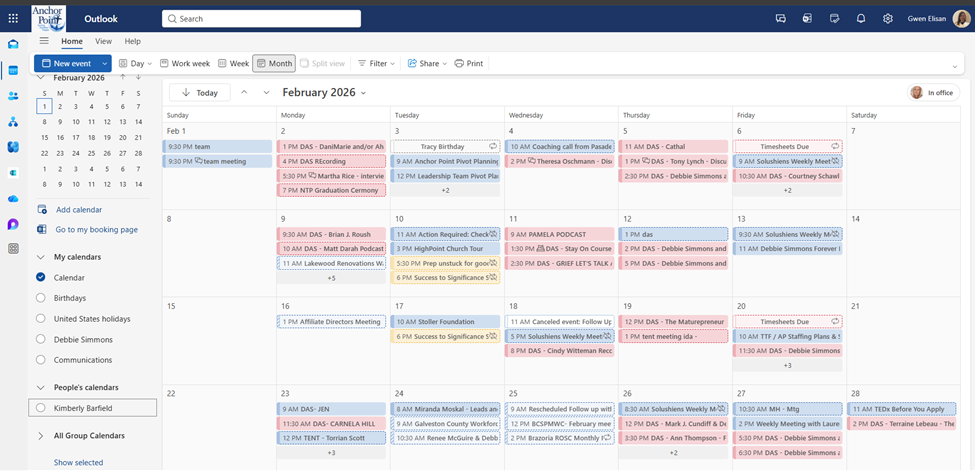Click Add calendar link
The width and height of the screenshot is (975, 471).
click(x=79, y=210)
